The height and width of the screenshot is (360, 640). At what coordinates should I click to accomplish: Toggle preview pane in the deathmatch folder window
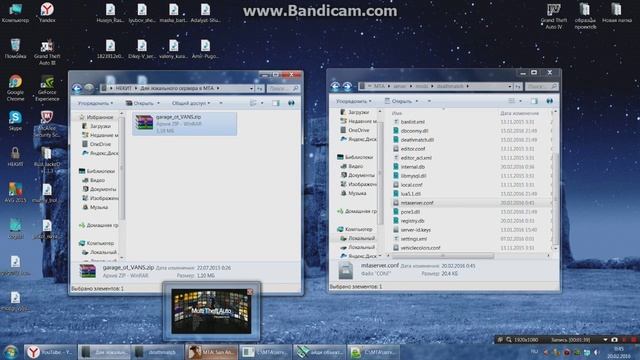[x=534, y=101]
